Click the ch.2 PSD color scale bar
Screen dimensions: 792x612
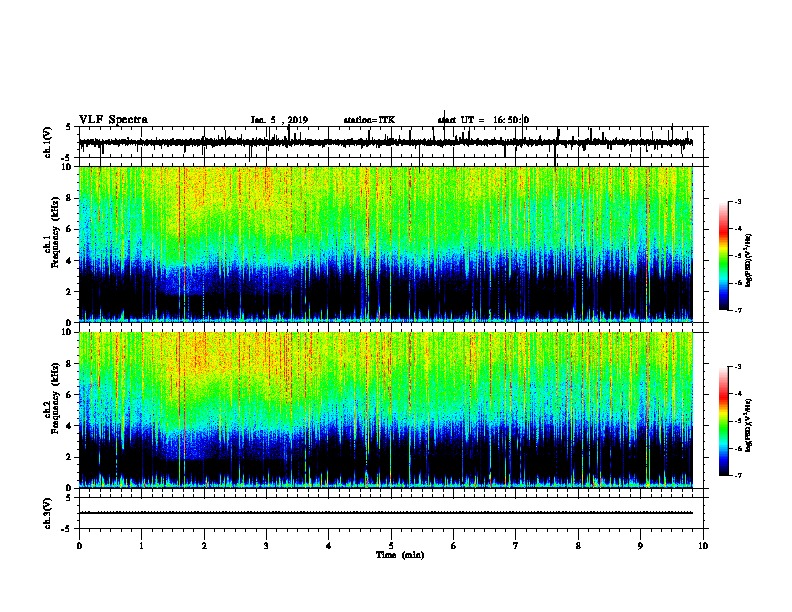click(x=724, y=421)
